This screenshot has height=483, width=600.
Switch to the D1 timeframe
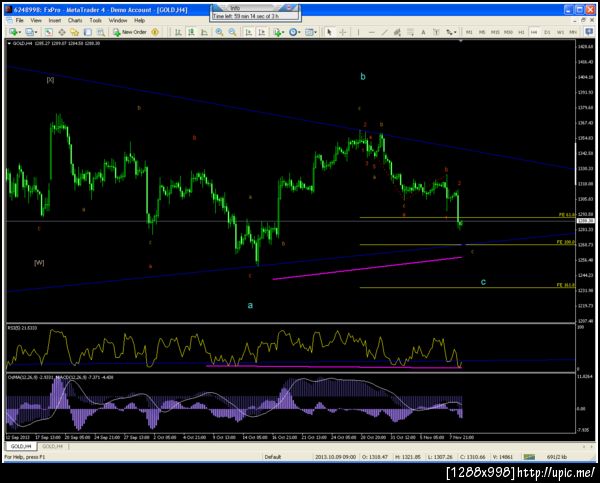(547, 32)
